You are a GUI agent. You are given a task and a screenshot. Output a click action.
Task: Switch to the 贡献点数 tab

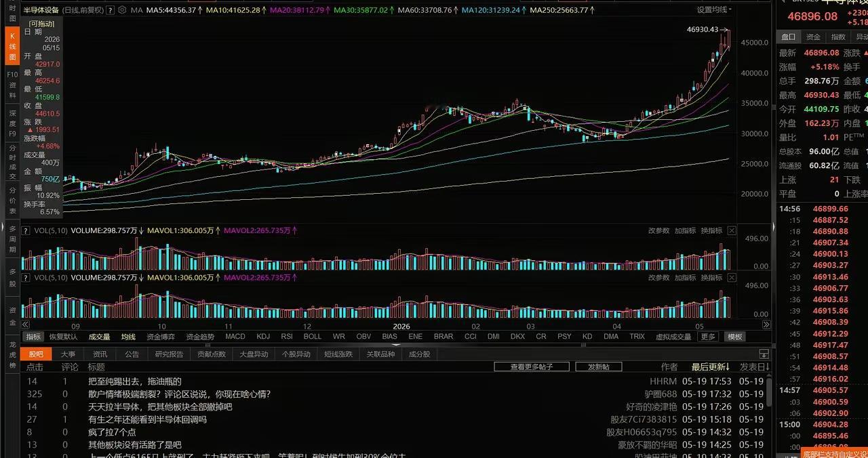point(211,354)
